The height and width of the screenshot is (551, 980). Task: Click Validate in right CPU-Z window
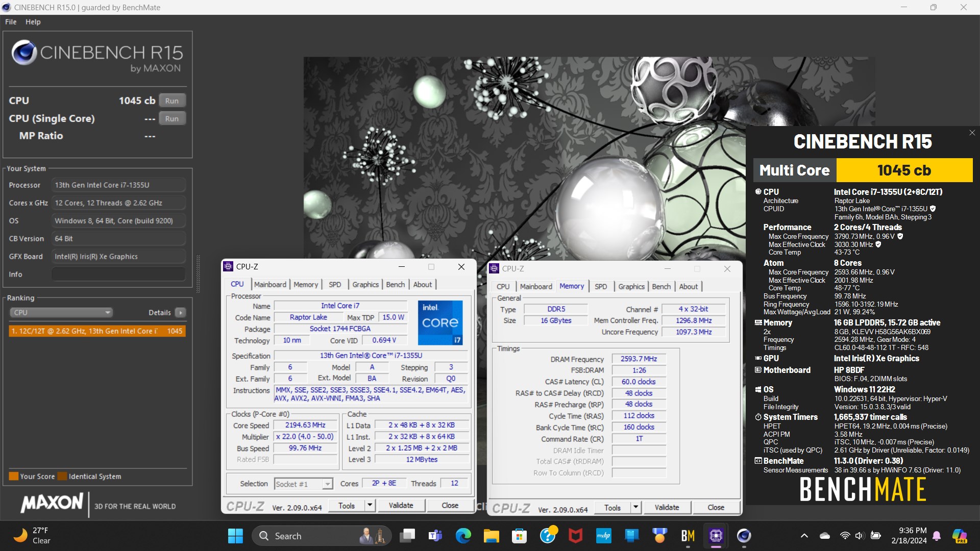coord(667,508)
